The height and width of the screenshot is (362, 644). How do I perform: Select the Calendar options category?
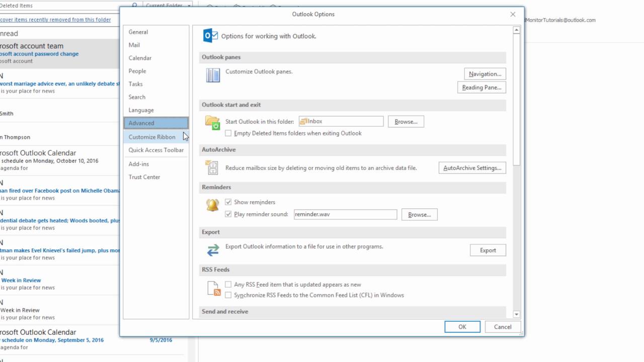tap(156, 58)
